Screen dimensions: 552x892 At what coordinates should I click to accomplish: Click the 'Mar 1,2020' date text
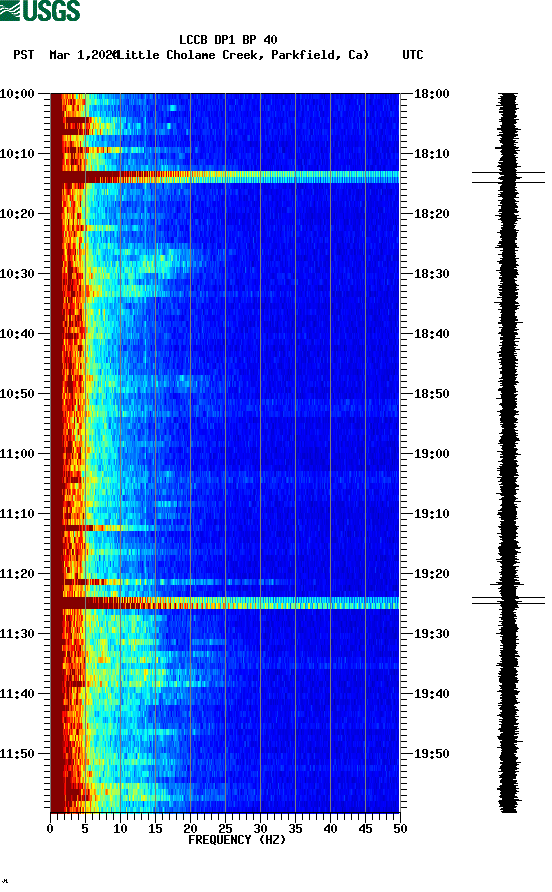pos(83,55)
